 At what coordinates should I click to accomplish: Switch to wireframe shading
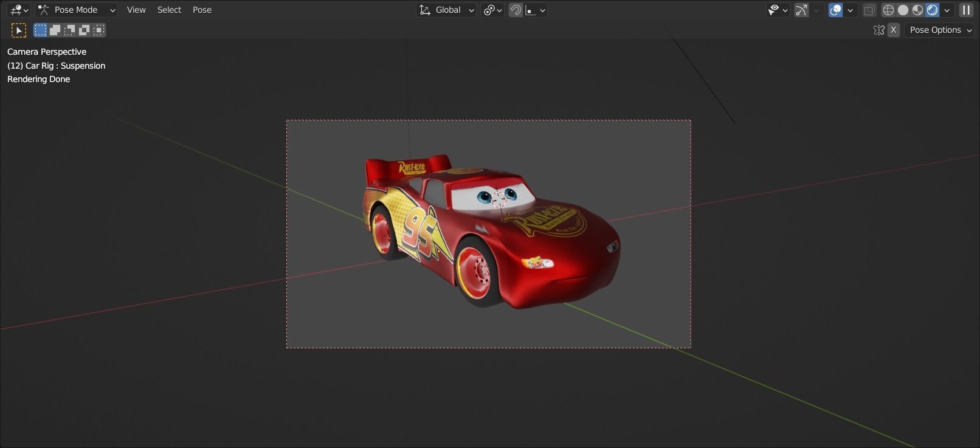click(x=888, y=10)
